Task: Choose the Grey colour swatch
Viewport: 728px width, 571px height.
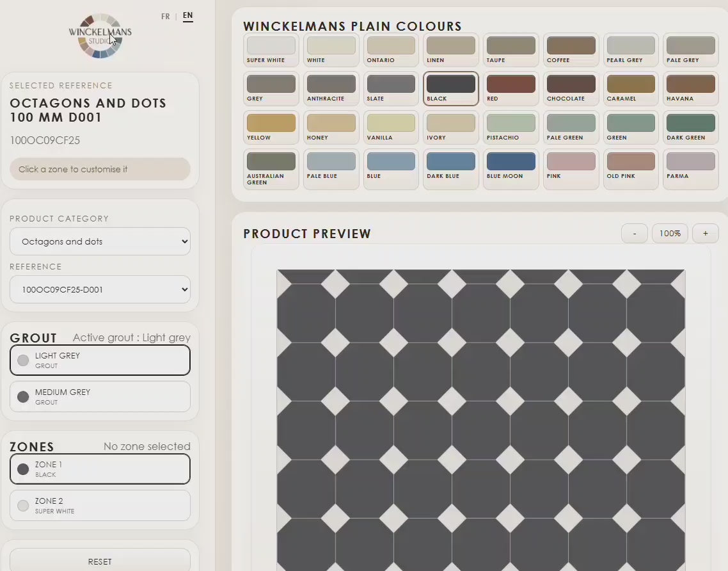Action: [x=271, y=88]
